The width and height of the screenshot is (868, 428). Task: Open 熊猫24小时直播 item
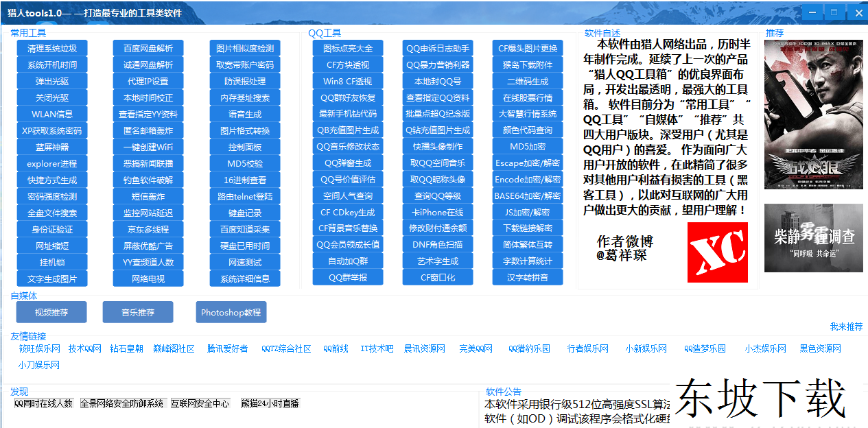[x=270, y=403]
